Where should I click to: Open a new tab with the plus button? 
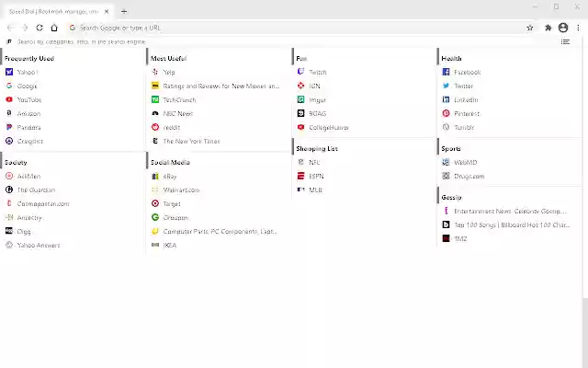pyautogui.click(x=124, y=11)
